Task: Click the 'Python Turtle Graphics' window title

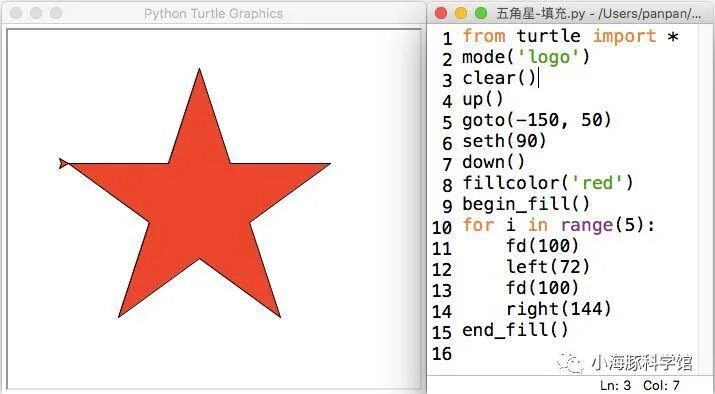Action: pyautogui.click(x=213, y=14)
